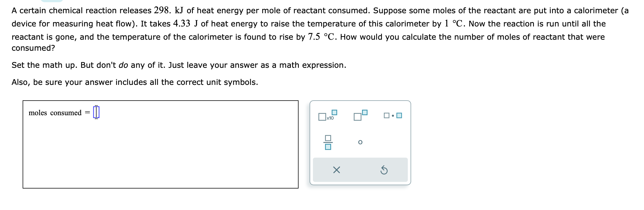Click the denominator box of fraction icon
The width and height of the screenshot is (644, 210).
(328, 147)
